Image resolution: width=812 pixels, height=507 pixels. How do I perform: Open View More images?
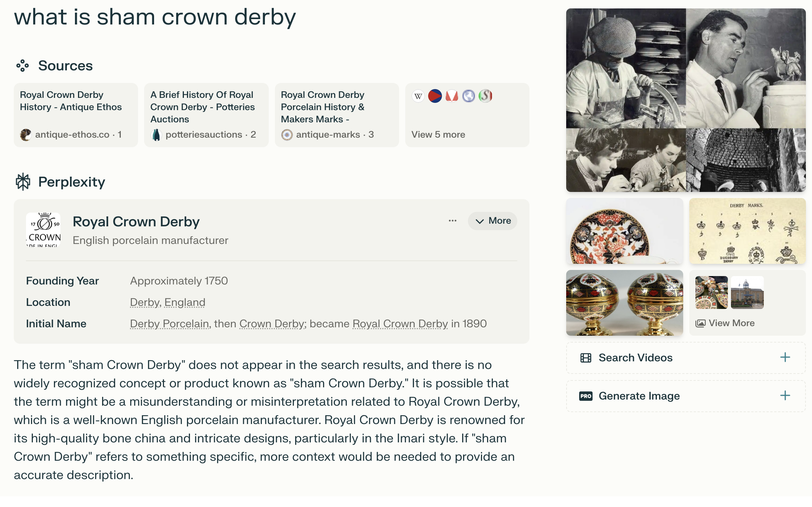pos(725,323)
